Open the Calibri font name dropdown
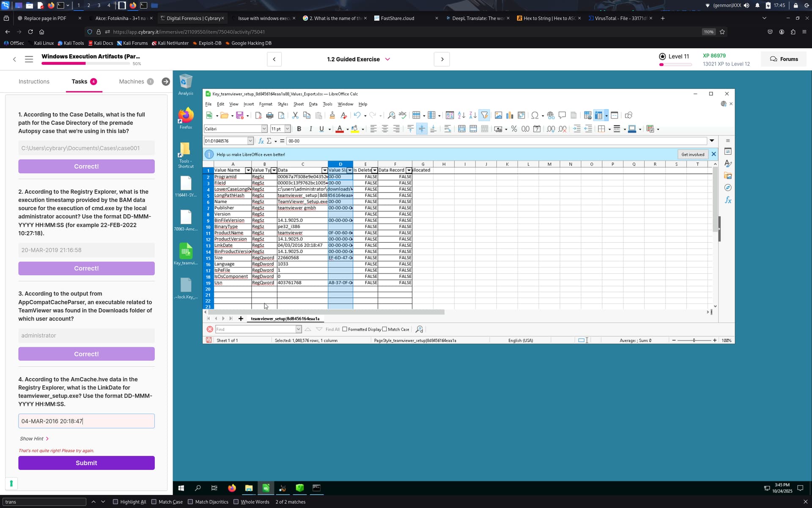This screenshot has width=812, height=508. tap(264, 129)
